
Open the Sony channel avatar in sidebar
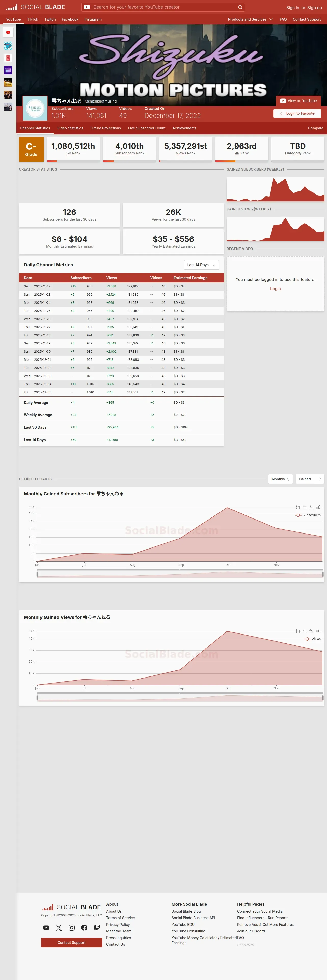pyautogui.click(x=8, y=82)
